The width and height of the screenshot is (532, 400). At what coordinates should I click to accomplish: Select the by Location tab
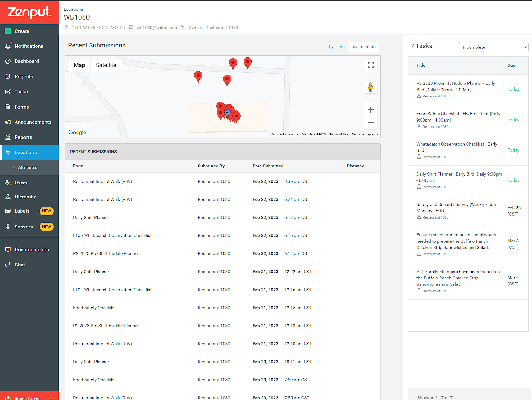[364, 47]
